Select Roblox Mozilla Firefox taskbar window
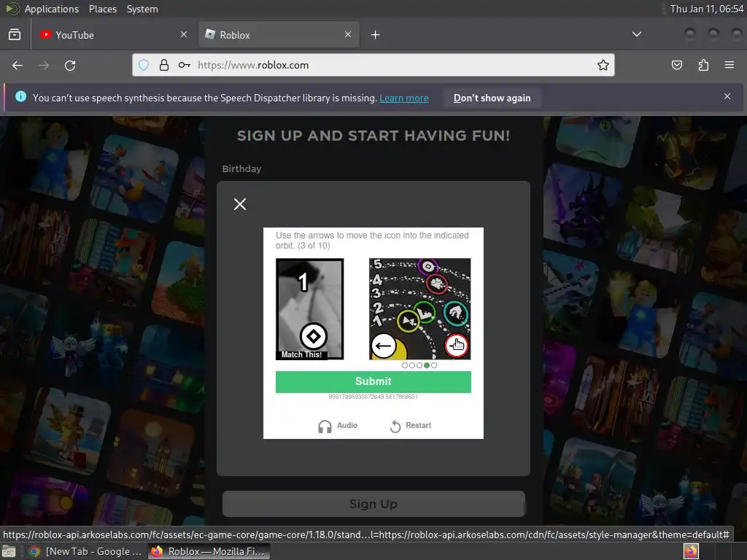This screenshot has height=560, width=747. (209, 551)
